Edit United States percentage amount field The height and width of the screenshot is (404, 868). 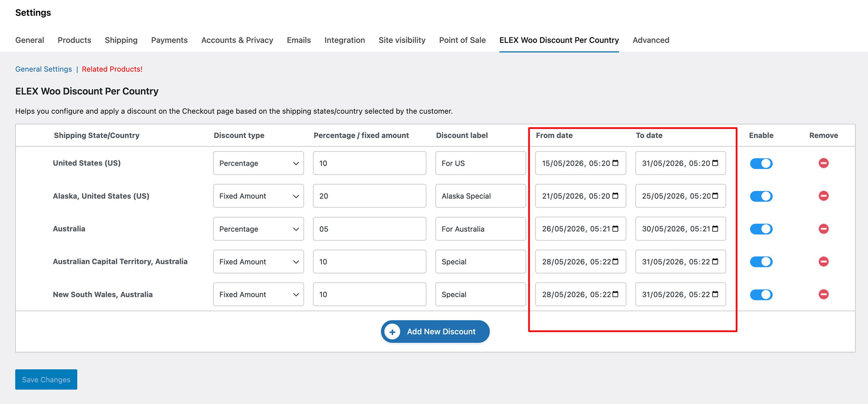click(370, 163)
